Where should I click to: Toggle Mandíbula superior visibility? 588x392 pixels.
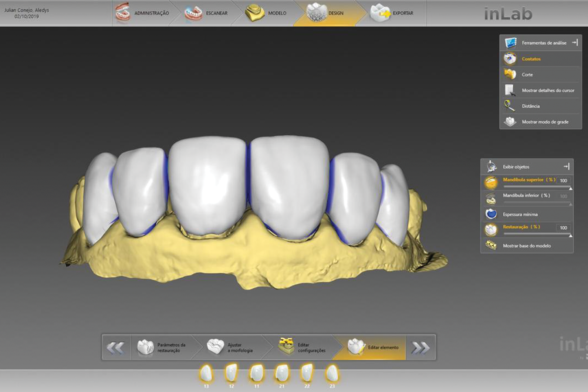pyautogui.click(x=491, y=182)
